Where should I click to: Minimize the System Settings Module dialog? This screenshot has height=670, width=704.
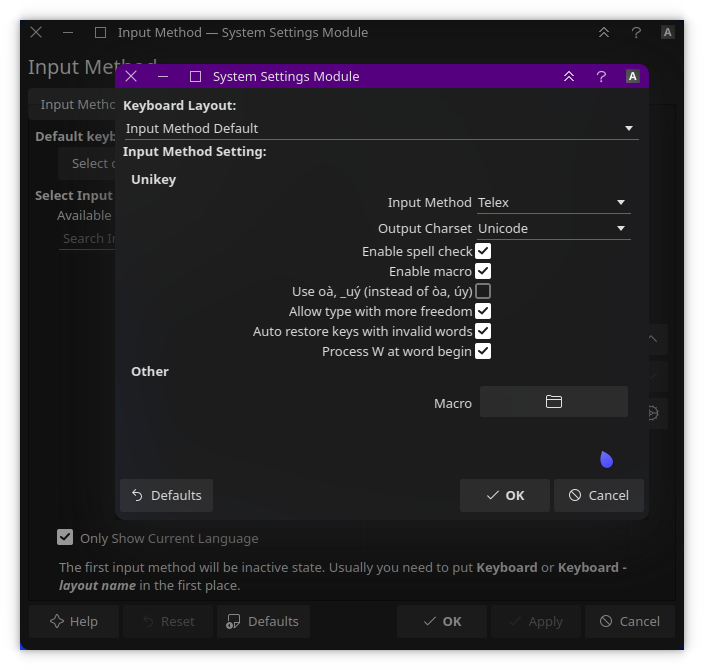coord(163,77)
